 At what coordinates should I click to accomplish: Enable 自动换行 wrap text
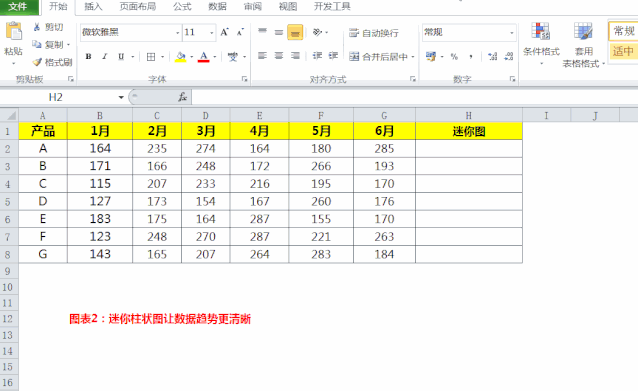coord(374,33)
